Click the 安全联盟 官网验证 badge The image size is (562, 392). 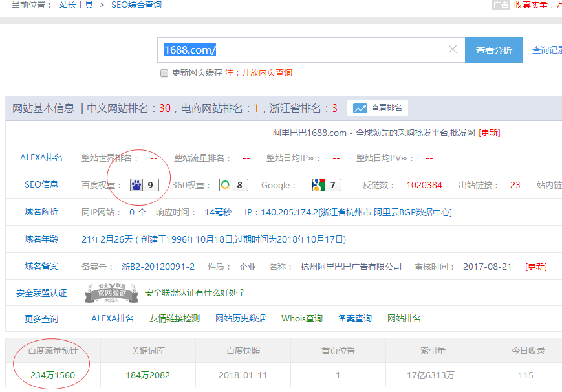pos(111,293)
